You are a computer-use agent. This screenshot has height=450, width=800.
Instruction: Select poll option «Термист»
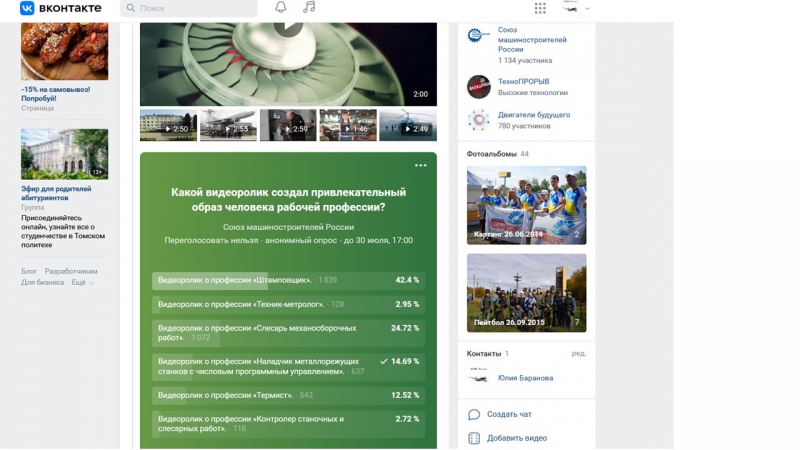pyautogui.click(x=288, y=395)
